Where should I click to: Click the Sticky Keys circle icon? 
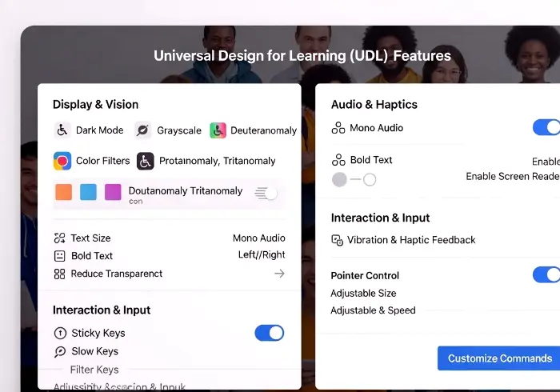coord(60,333)
